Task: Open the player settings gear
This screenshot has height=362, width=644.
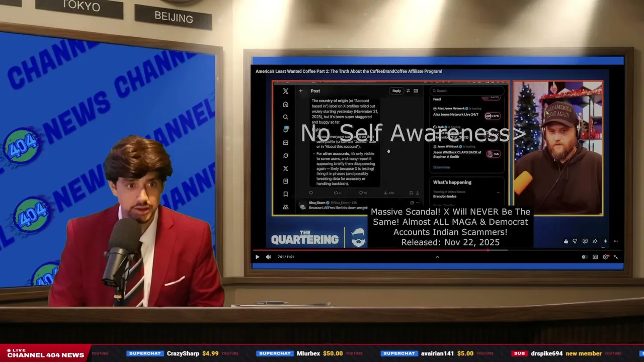Action: [x=605, y=257]
